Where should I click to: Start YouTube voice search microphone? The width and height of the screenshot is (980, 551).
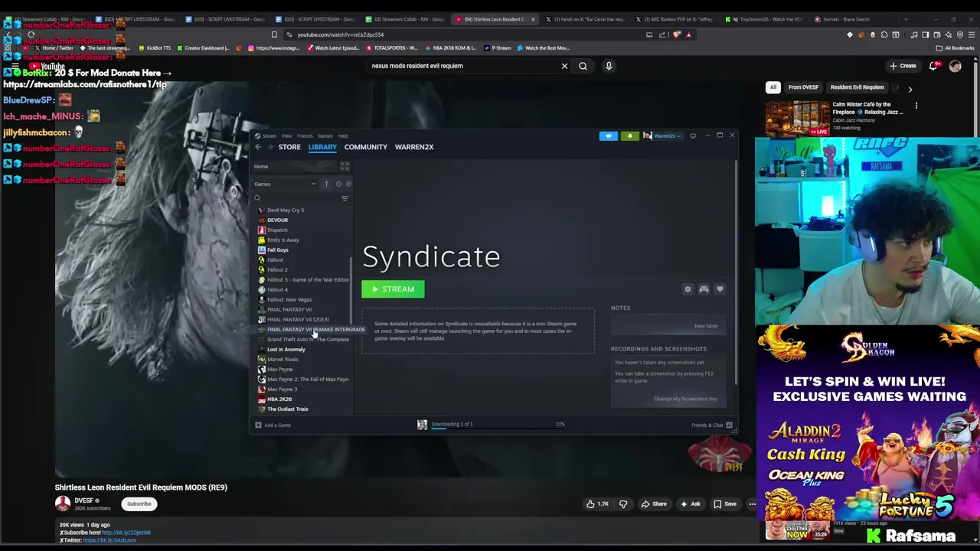609,66
